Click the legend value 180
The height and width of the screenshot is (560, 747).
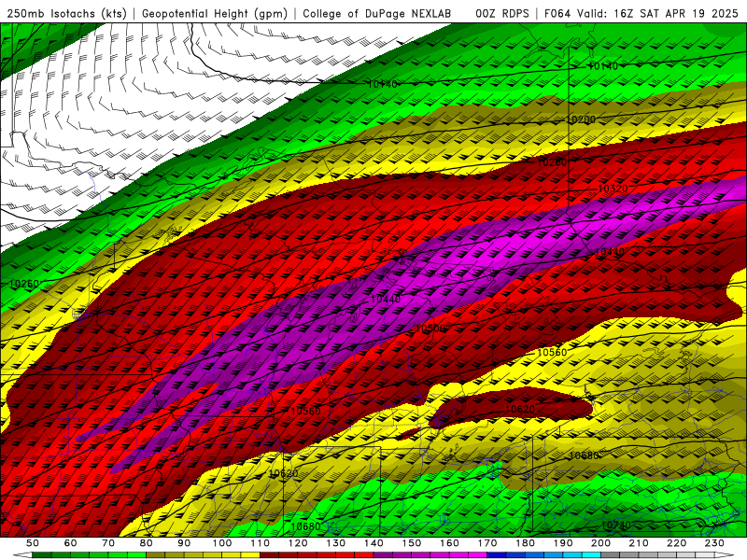click(525, 543)
